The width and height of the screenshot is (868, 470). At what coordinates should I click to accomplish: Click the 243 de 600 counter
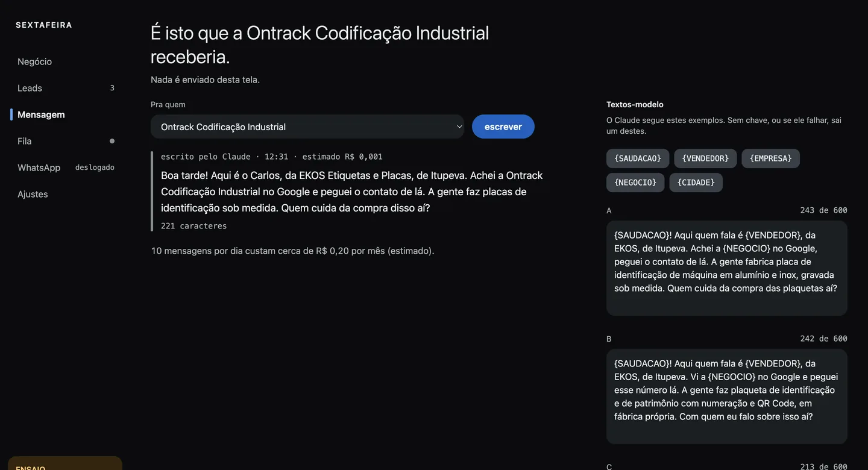pos(823,210)
